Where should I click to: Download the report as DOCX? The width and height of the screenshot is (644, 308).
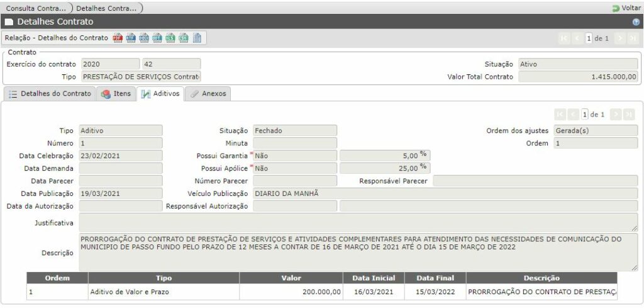coord(144,38)
